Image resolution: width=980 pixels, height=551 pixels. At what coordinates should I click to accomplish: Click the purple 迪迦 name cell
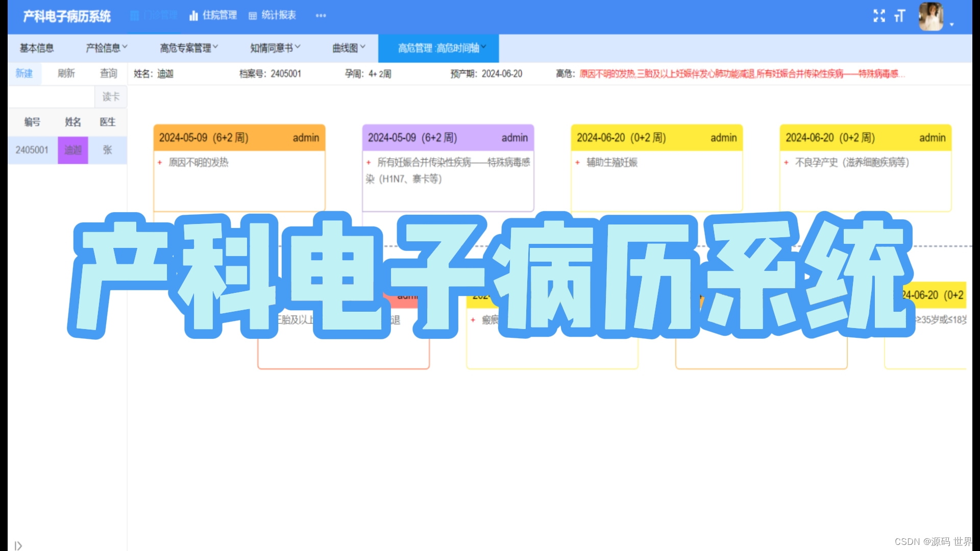tap(73, 150)
